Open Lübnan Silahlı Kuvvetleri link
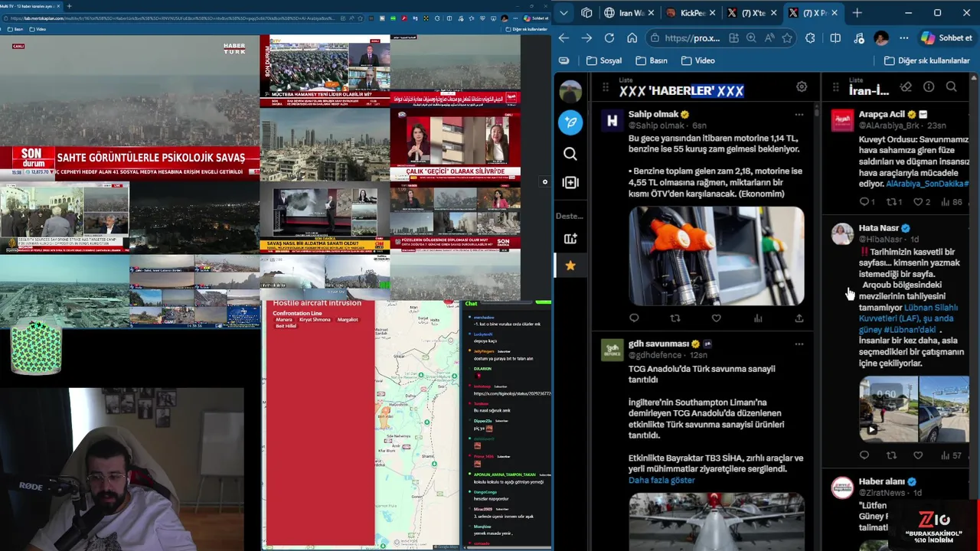Screen dimensions: 980x551 [909, 313]
